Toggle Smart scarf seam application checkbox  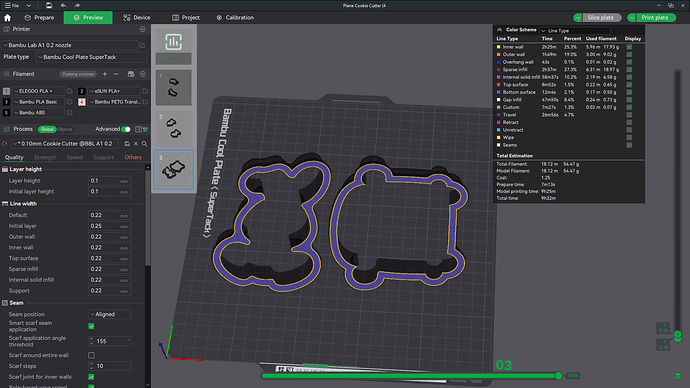coord(91,326)
